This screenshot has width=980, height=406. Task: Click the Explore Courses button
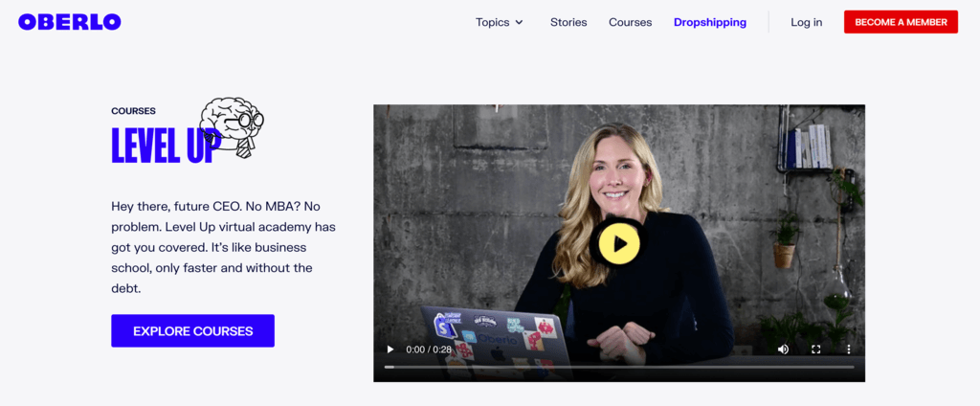(192, 331)
